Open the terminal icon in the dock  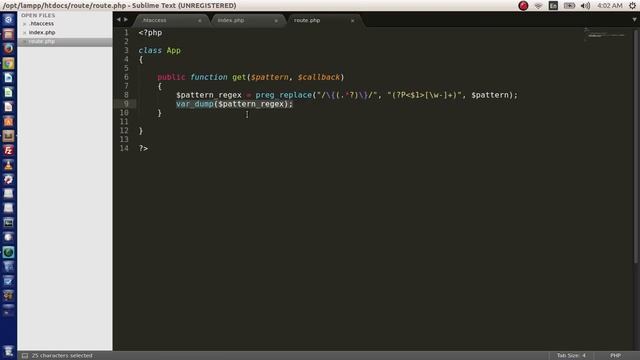(x=8, y=223)
